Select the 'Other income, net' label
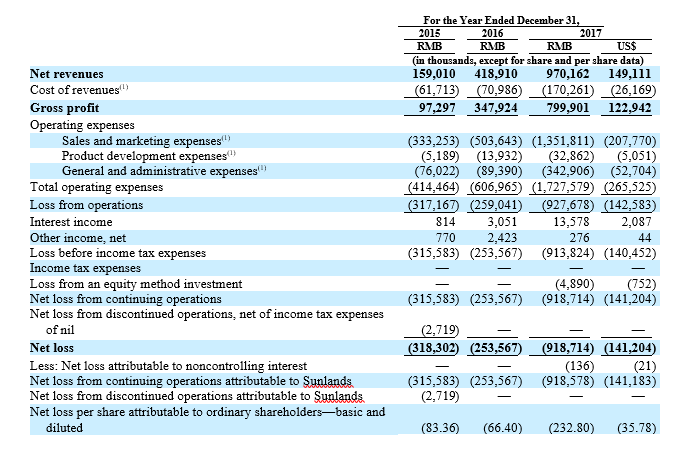Viewport: 681px width, 454px height. tap(78, 238)
